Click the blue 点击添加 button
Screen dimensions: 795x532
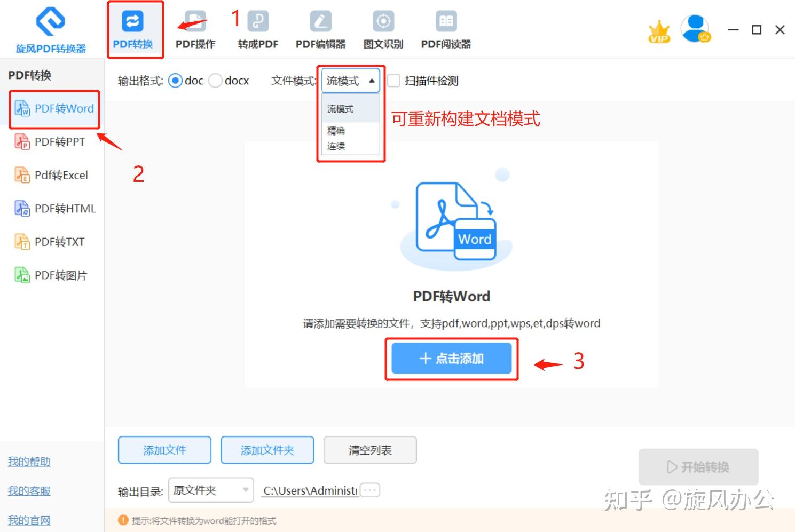click(x=452, y=358)
